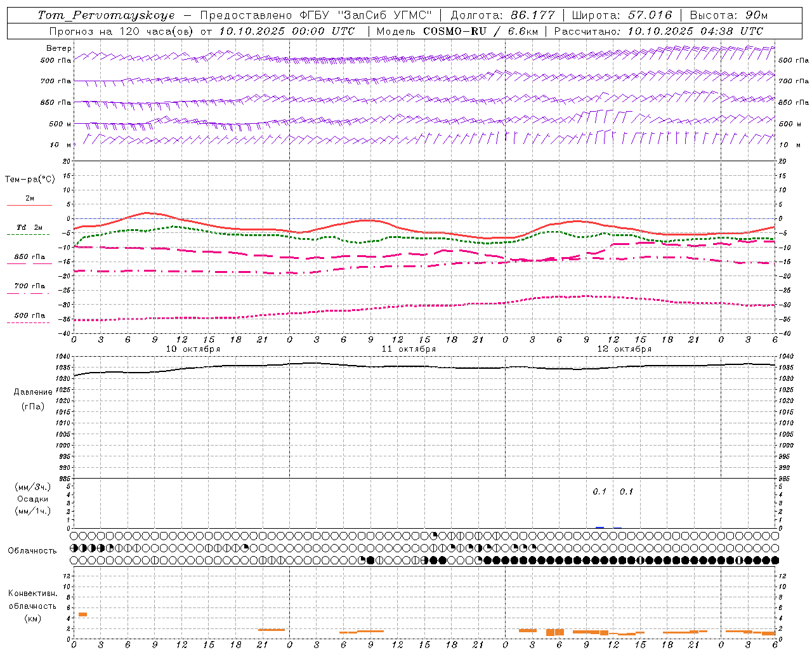The width and height of the screenshot is (812, 650).
Task: Click the Модель COSMO-RU / 6.6км label
Action: tap(457, 31)
